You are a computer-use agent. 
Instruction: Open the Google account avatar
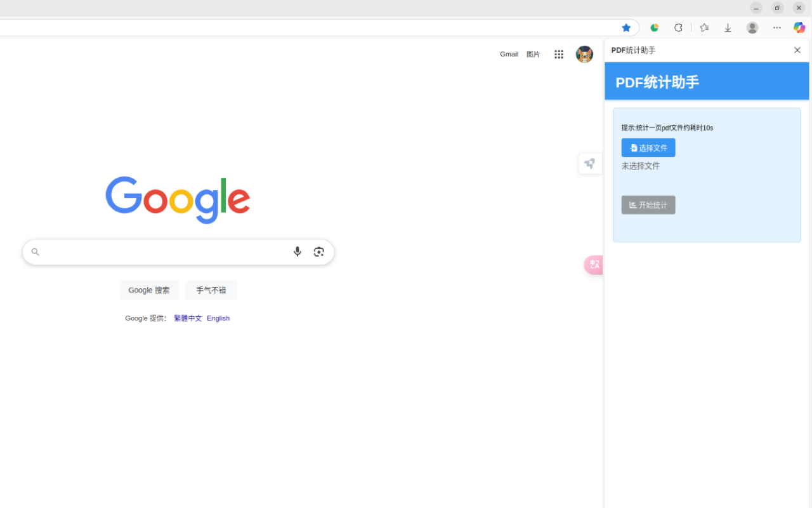(584, 54)
